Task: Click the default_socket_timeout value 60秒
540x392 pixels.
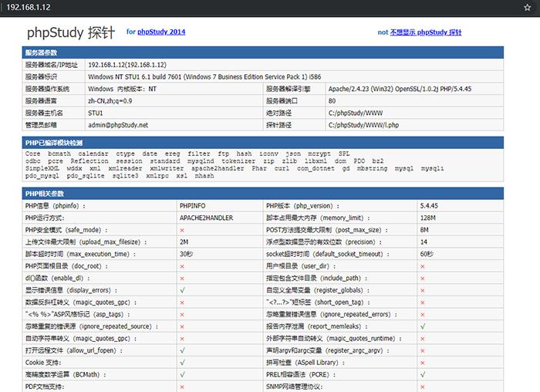Action: click(x=427, y=254)
